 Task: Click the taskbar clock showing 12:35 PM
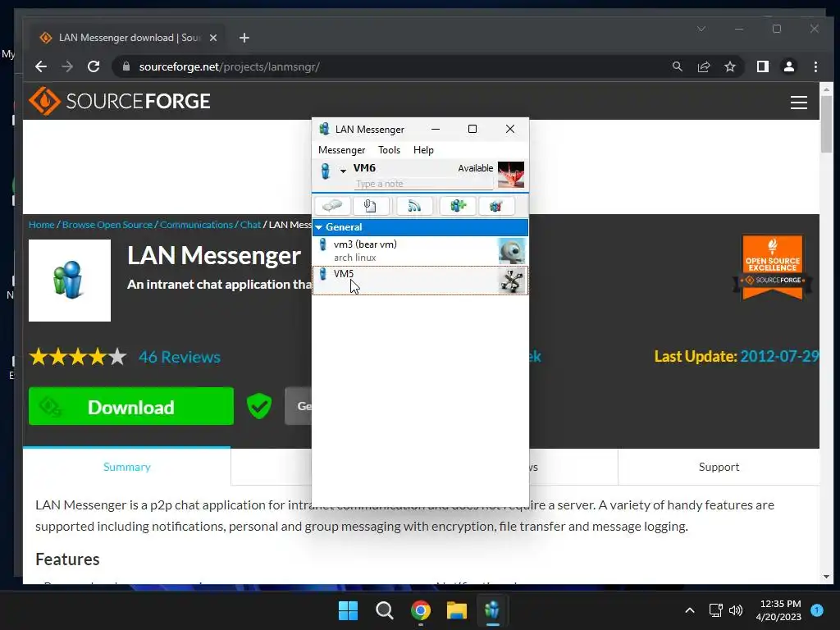778,610
